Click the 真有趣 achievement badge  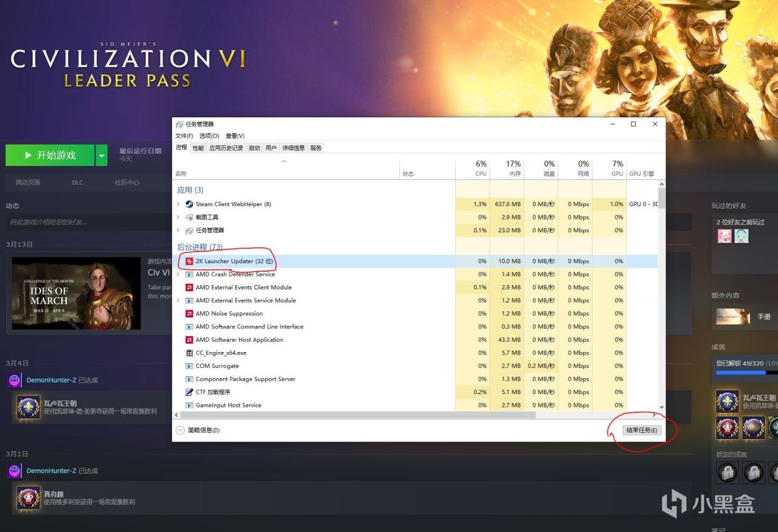coord(28,498)
